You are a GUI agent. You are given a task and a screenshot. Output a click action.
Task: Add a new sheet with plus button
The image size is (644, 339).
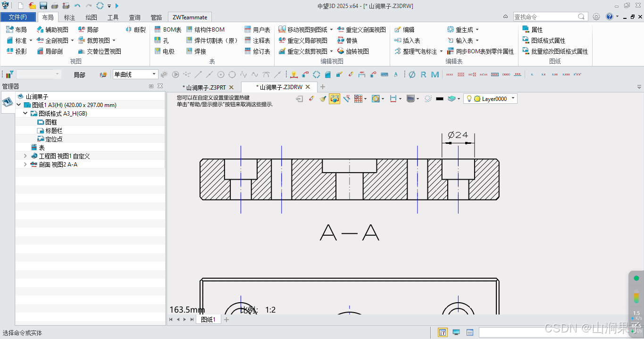pos(226,320)
